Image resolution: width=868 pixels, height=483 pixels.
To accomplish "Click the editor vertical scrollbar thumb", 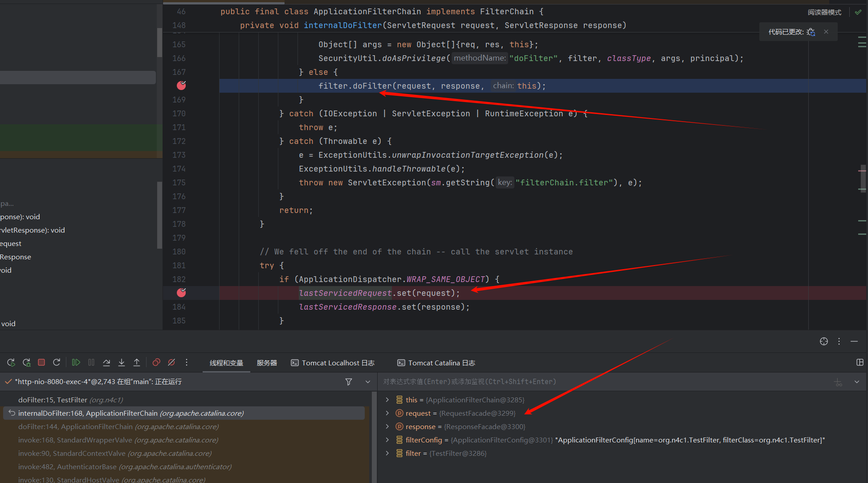I will click(863, 178).
